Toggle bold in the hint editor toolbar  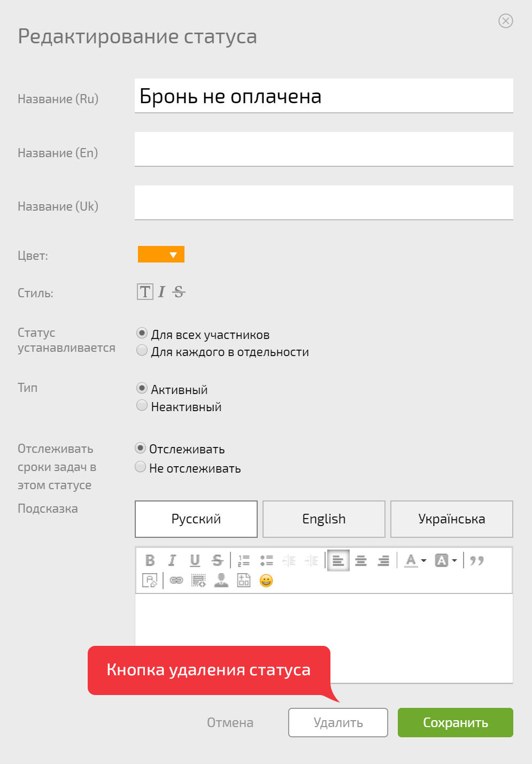(x=150, y=560)
